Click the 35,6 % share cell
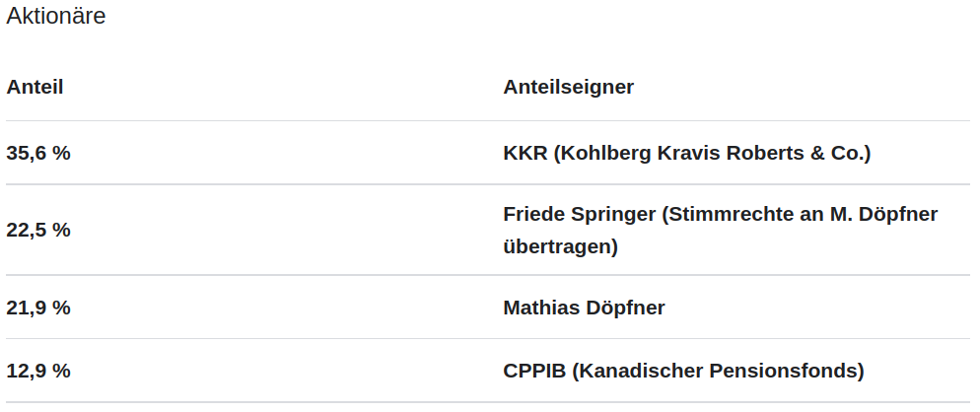The height and width of the screenshot is (412, 980). (38, 153)
